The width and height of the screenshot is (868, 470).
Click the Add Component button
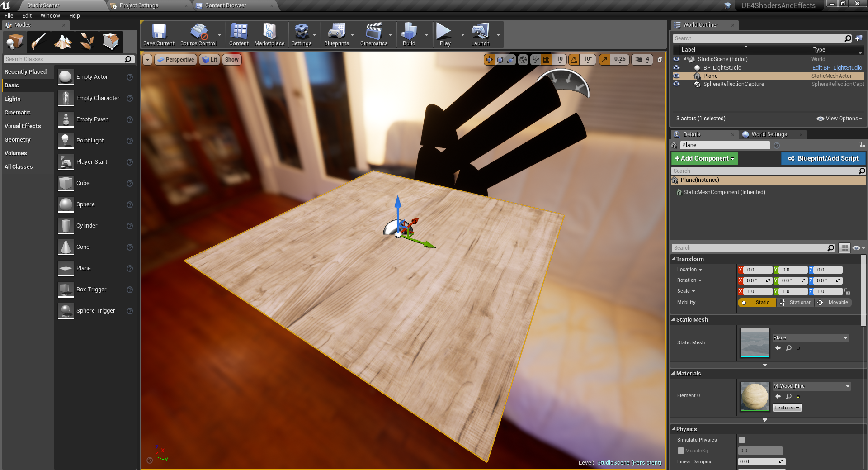(704, 158)
